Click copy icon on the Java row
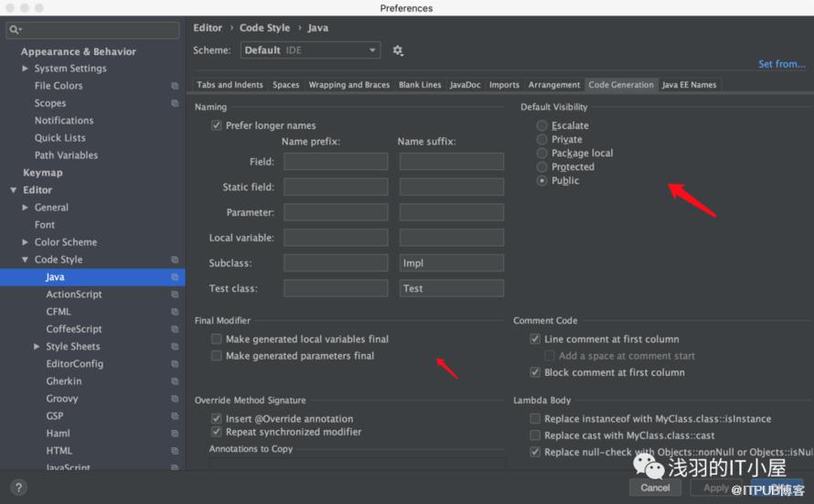814x504 pixels. (175, 277)
